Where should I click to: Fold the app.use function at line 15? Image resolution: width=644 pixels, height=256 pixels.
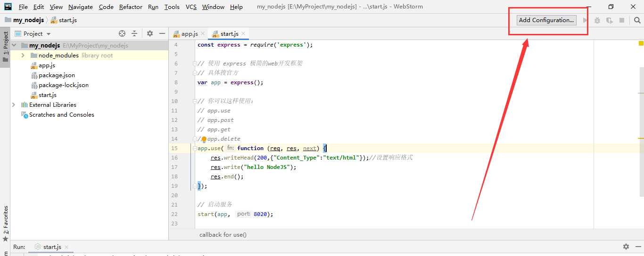tap(194, 148)
